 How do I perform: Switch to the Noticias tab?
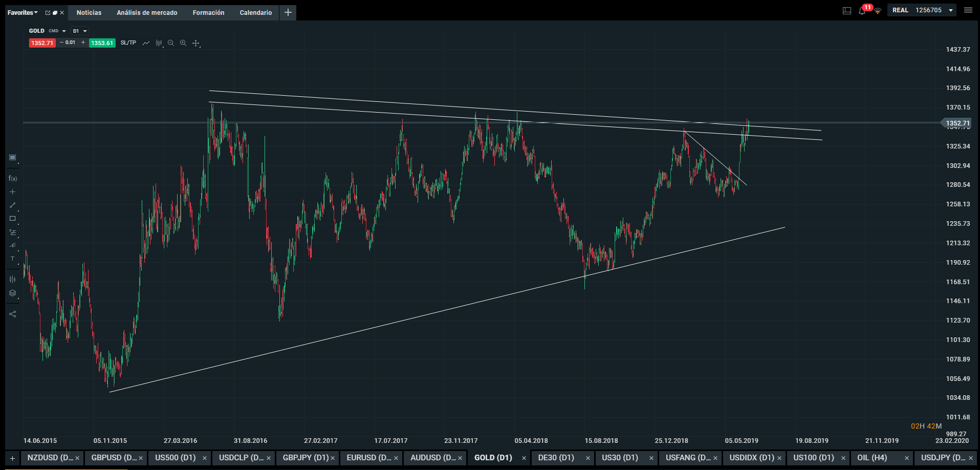point(89,13)
